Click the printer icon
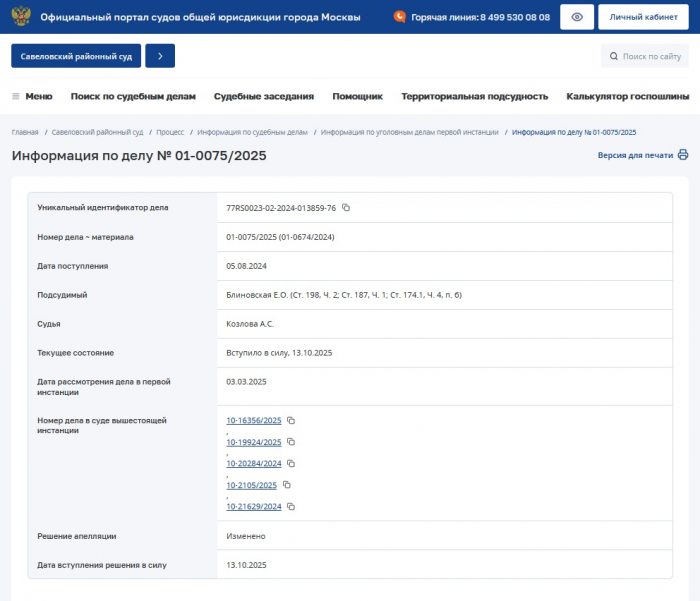This screenshot has width=700, height=601. coord(683,155)
